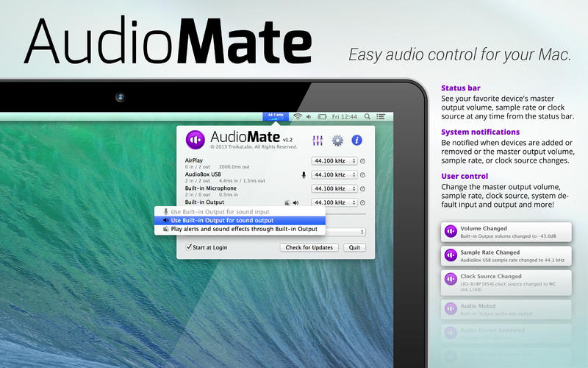Click clock source icon for Built-in Microphone

tap(362, 189)
